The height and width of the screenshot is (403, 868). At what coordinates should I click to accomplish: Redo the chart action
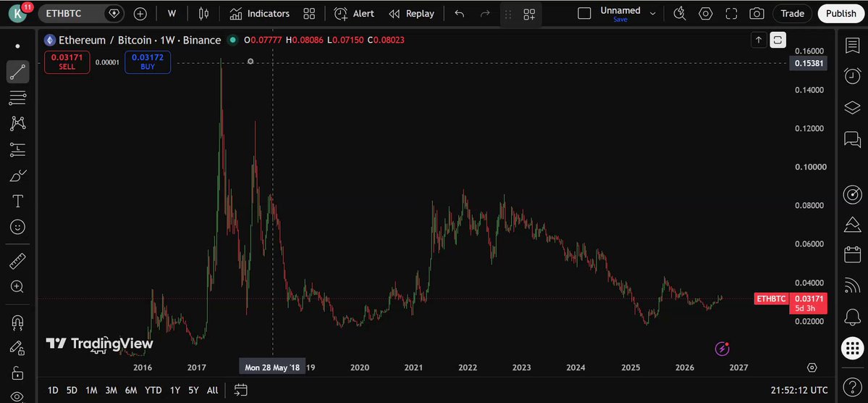tap(485, 13)
